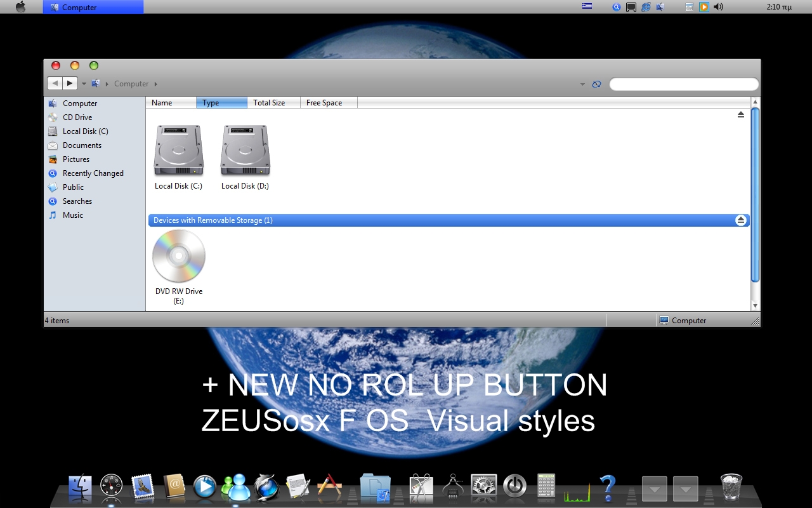
Task: Click the vertical scrollbar thumb
Action: tap(755, 194)
